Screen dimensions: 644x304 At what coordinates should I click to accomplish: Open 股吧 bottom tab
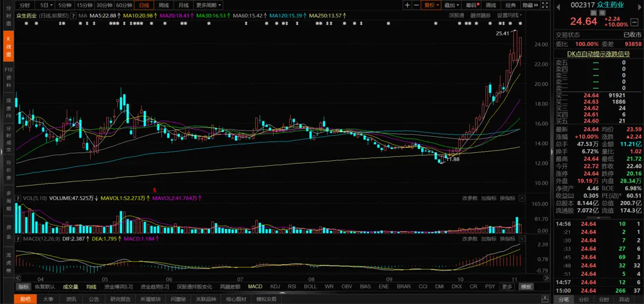tap(25, 299)
